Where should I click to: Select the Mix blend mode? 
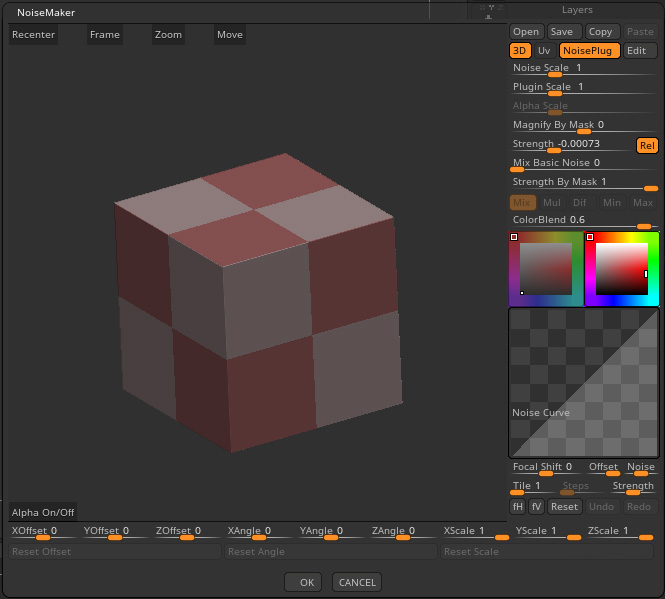522,203
